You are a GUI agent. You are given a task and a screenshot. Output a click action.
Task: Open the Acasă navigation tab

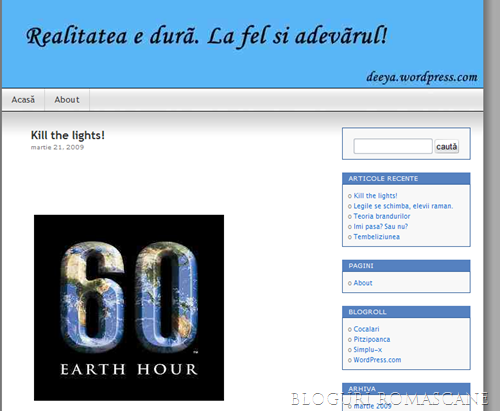click(23, 100)
